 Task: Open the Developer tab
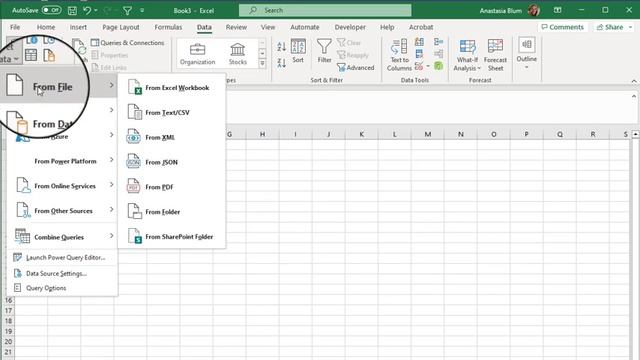(350, 27)
